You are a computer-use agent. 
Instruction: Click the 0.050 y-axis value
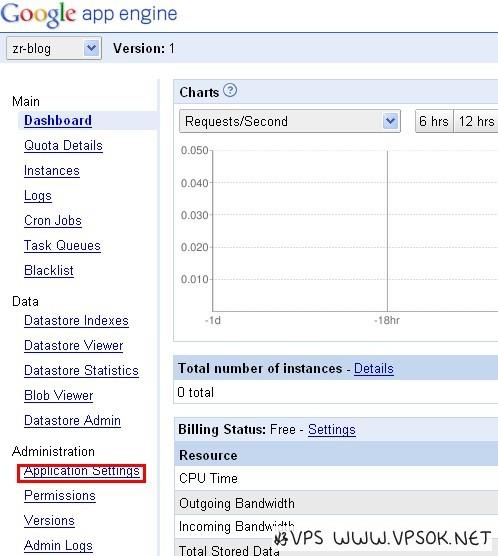(x=194, y=150)
